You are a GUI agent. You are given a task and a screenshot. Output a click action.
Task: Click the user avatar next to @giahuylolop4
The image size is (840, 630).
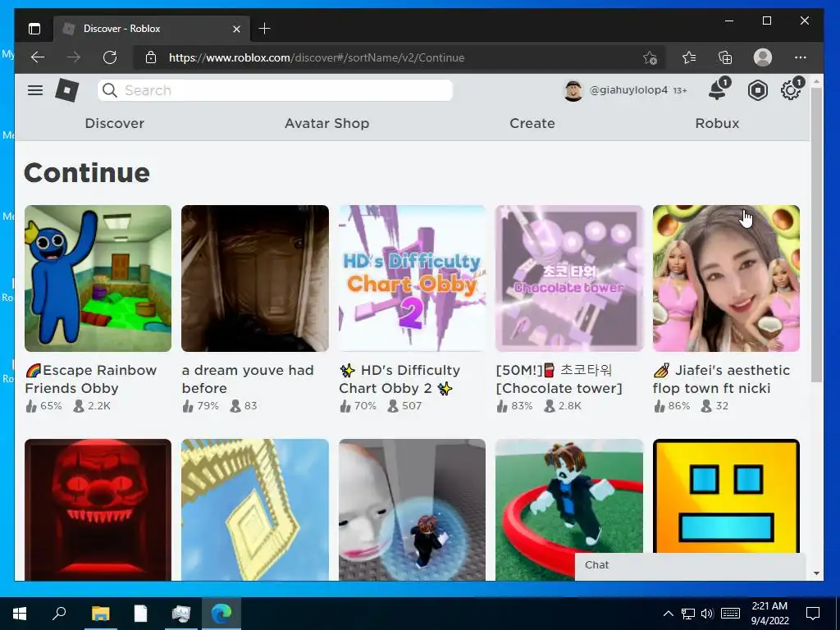point(573,90)
